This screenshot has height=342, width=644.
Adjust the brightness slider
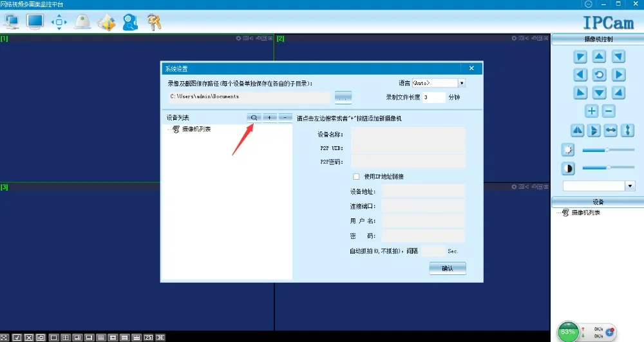(x=609, y=150)
